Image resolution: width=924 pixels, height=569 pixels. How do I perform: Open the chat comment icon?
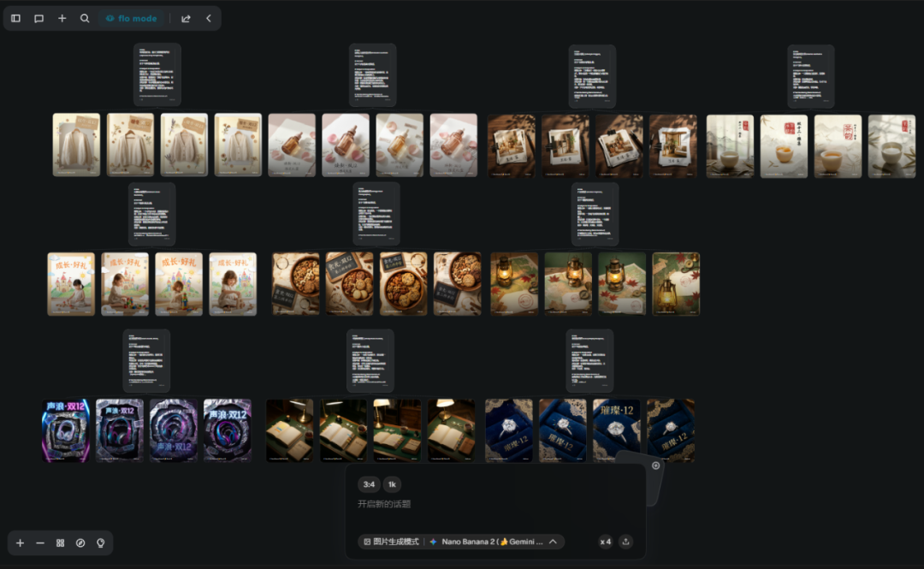tap(38, 18)
